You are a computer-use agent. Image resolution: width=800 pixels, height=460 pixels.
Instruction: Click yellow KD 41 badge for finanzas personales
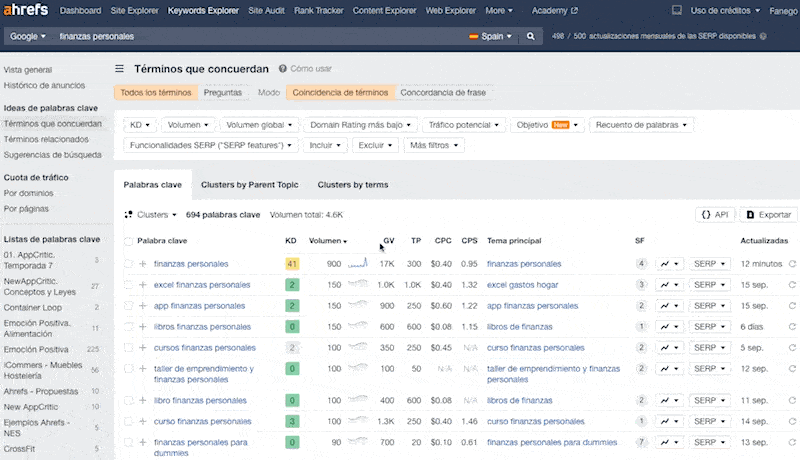(292, 264)
